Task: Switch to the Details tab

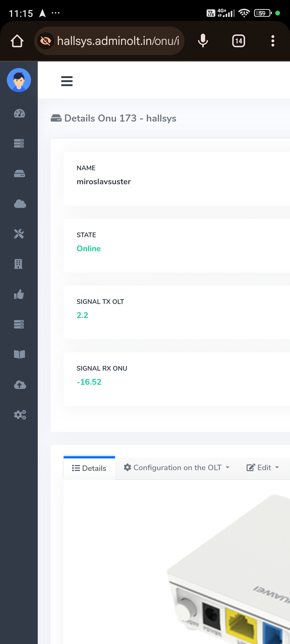Action: [89, 468]
